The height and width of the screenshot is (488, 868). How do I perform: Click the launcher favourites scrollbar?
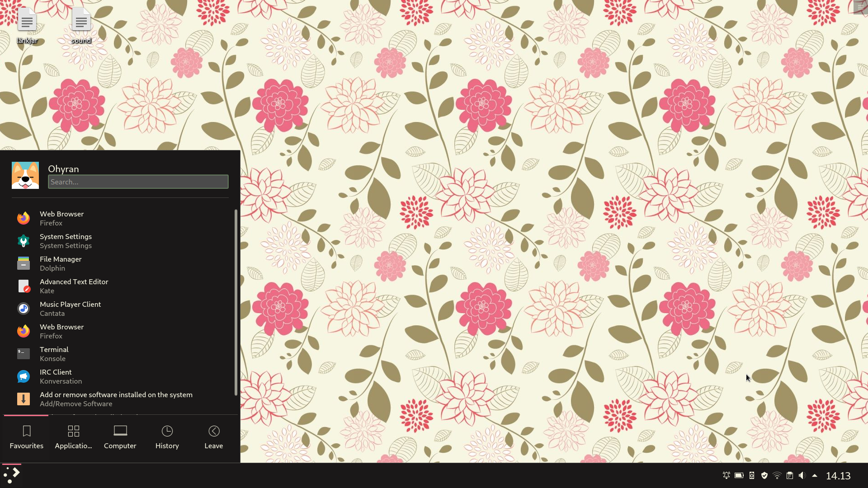[x=236, y=302]
